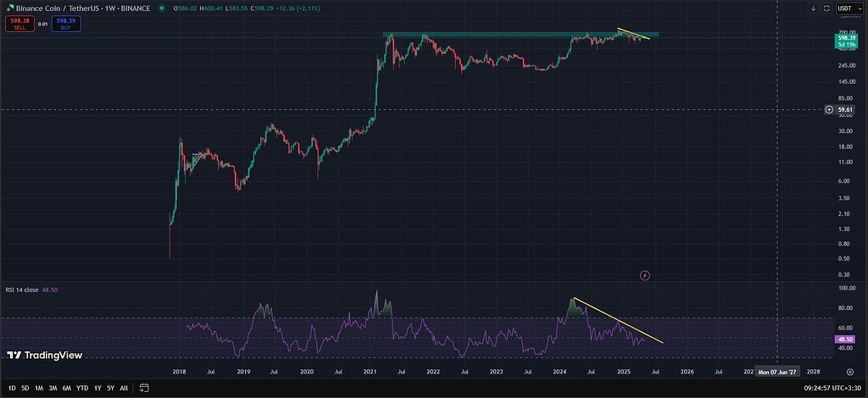This screenshot has height=398, width=868.
Task: Select the YTD time range
Action: pos(82,388)
